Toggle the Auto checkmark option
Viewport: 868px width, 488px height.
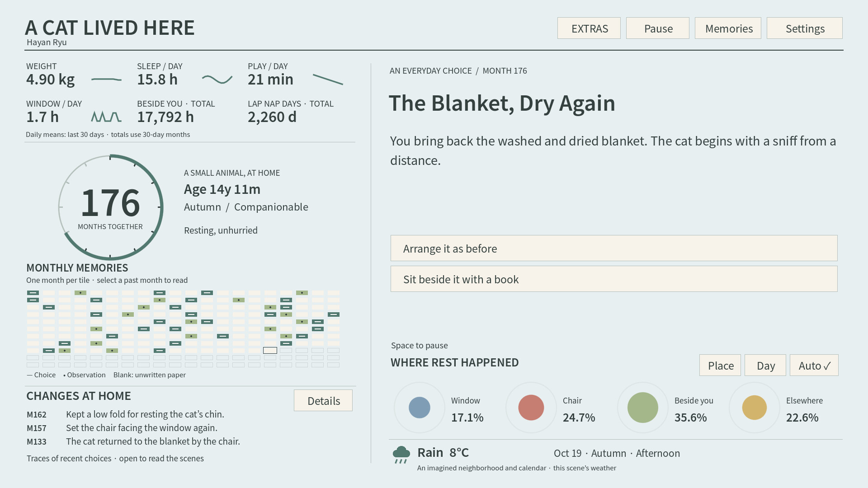point(814,365)
